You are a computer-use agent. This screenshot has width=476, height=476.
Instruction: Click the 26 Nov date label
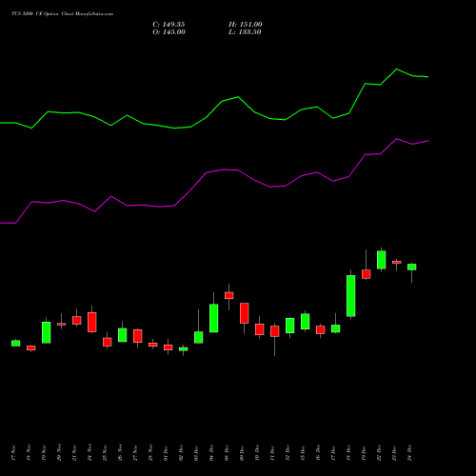click(x=120, y=453)
